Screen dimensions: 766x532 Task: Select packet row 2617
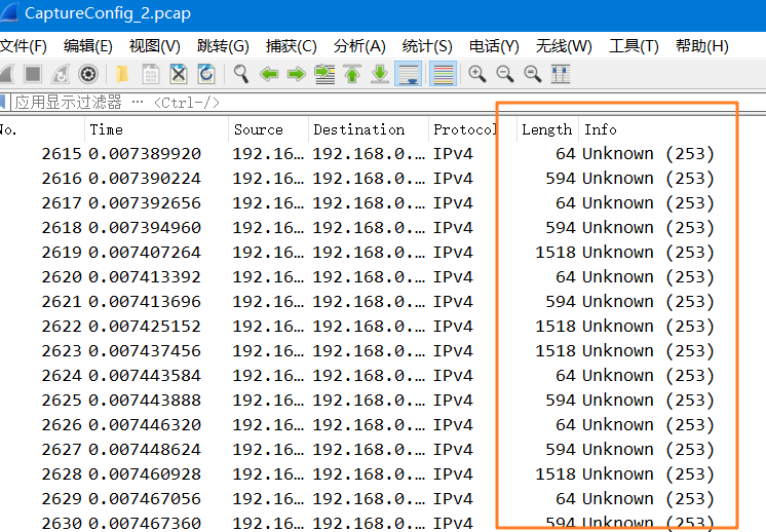click(x=383, y=203)
